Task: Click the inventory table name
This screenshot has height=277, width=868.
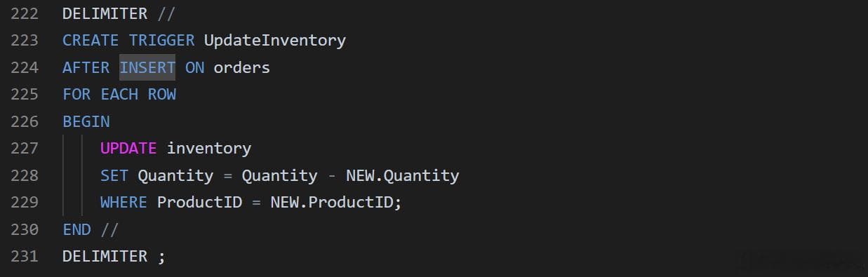Action: point(209,149)
